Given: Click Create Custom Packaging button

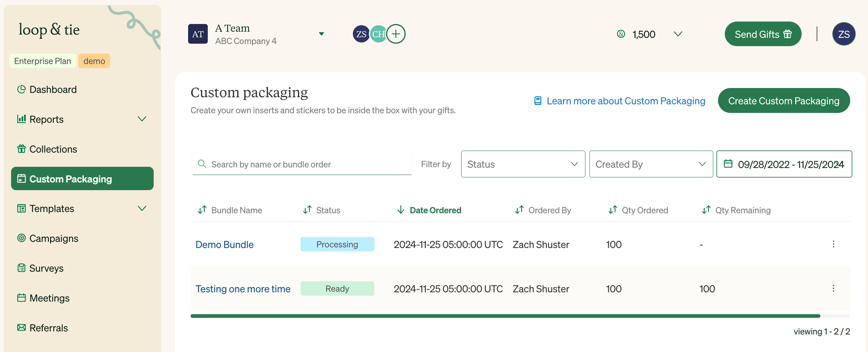Looking at the screenshot, I should [783, 101].
